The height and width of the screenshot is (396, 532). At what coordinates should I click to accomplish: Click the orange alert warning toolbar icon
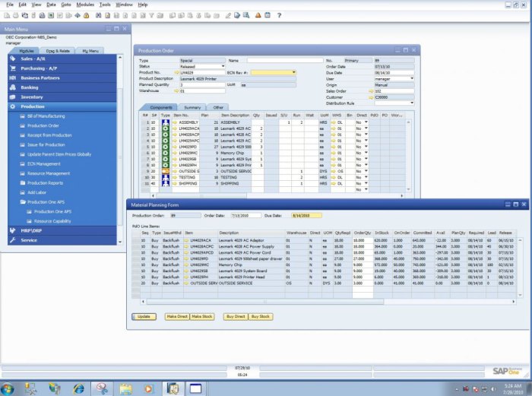(x=258, y=15)
